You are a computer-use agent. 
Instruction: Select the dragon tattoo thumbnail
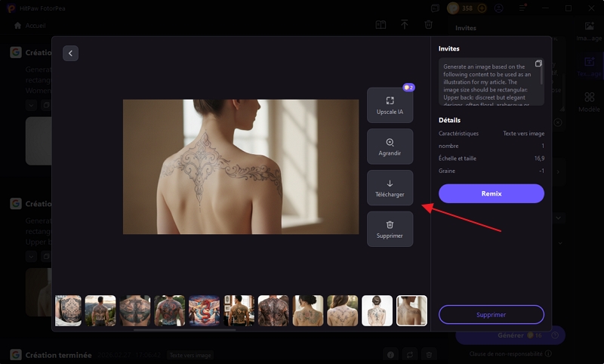click(204, 310)
